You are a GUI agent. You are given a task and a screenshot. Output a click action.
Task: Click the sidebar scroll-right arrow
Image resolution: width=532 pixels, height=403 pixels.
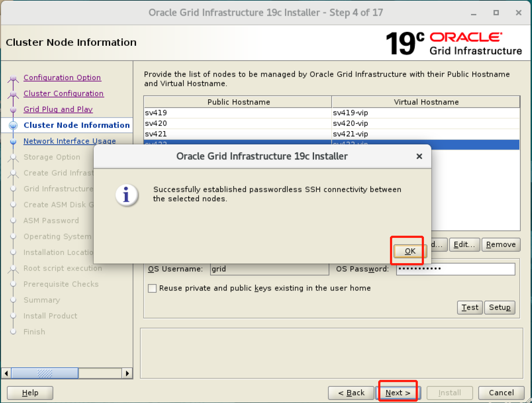point(127,373)
